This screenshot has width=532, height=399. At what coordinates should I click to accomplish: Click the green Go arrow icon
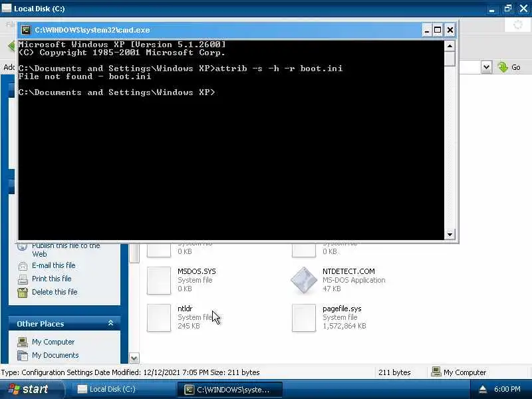click(503, 67)
